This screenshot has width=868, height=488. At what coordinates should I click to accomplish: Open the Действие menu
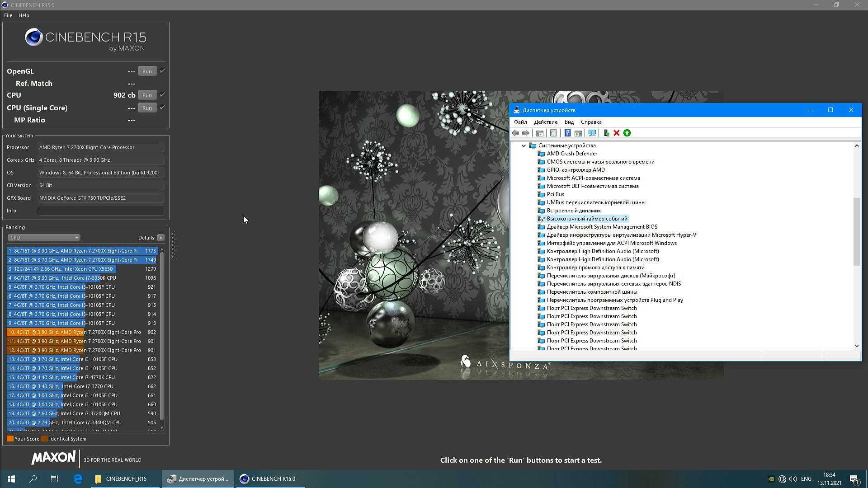click(545, 122)
